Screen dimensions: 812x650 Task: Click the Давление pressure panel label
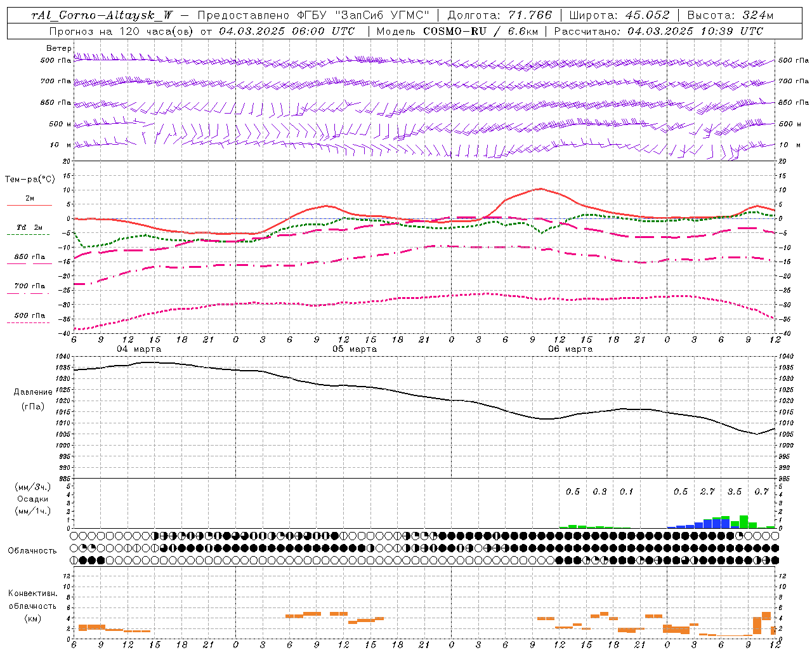point(33,392)
